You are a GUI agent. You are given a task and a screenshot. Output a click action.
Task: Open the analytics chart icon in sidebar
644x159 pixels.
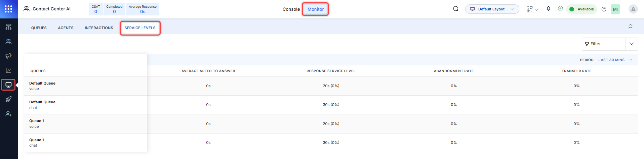(8, 70)
